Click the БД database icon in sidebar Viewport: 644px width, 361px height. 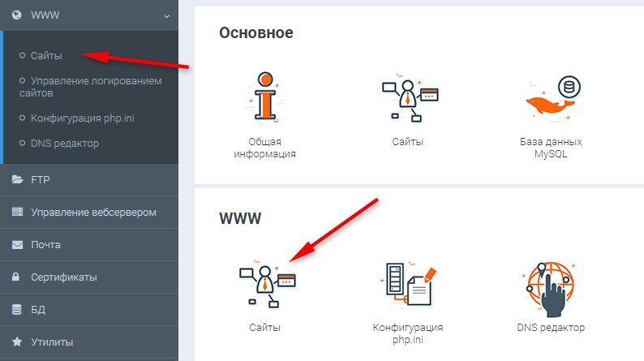click(x=16, y=309)
